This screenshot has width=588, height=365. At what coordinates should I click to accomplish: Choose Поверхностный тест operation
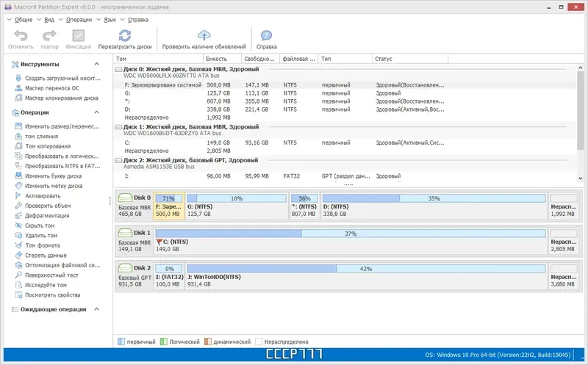pos(46,275)
